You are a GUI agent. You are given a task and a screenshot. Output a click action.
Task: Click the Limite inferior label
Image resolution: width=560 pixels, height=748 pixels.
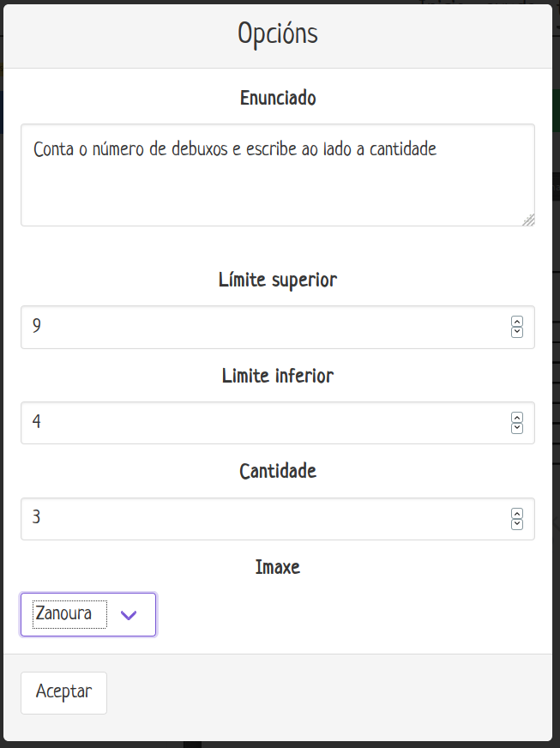click(x=278, y=376)
